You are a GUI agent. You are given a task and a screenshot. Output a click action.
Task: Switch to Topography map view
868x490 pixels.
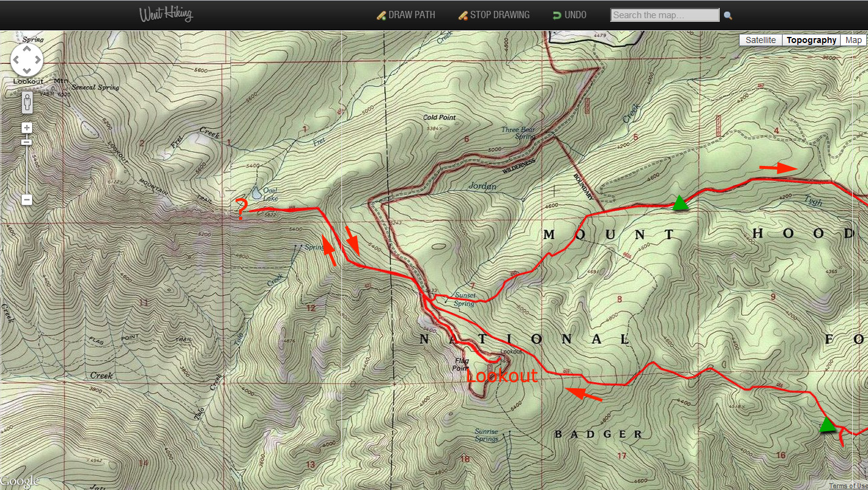811,40
